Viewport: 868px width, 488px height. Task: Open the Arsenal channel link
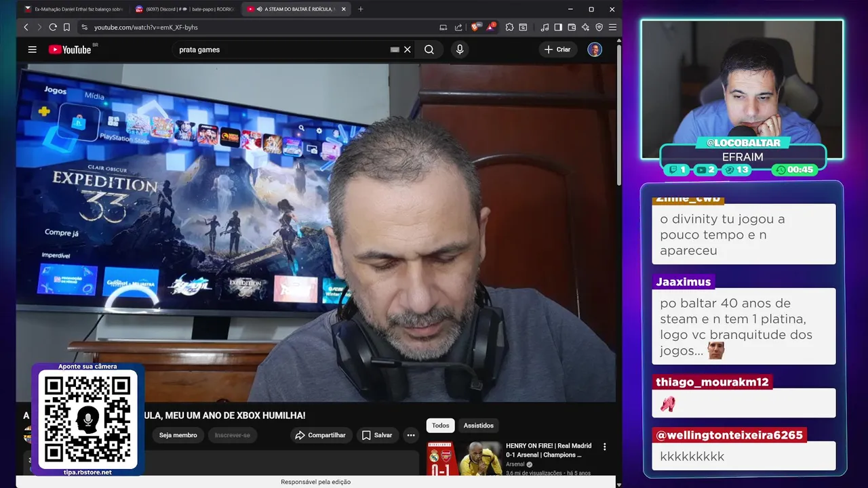pos(515,464)
